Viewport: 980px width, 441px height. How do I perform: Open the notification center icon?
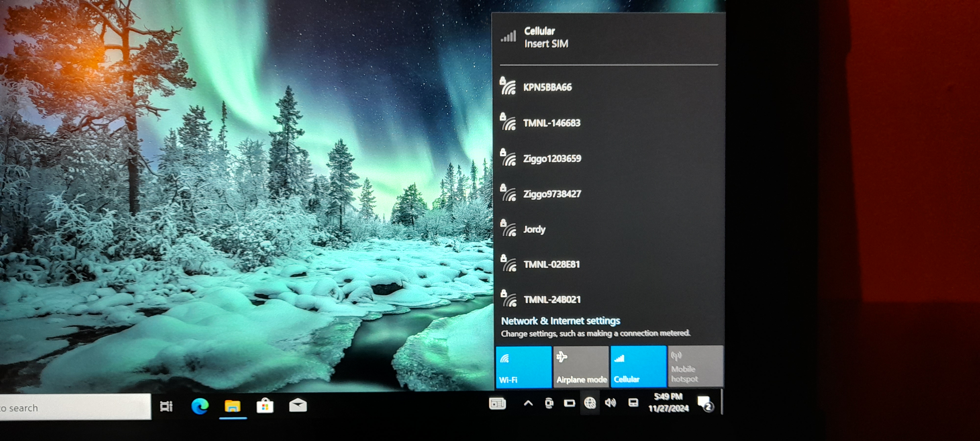pos(705,404)
